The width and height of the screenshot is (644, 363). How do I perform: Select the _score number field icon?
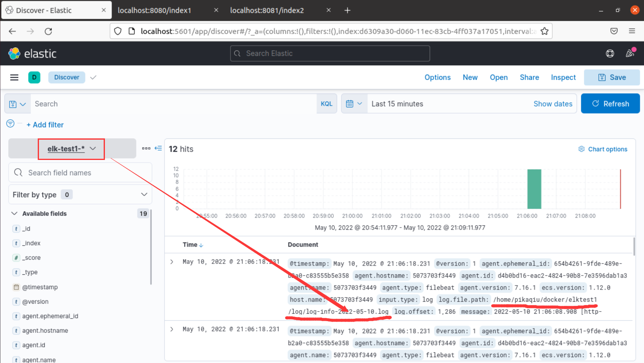point(16,258)
